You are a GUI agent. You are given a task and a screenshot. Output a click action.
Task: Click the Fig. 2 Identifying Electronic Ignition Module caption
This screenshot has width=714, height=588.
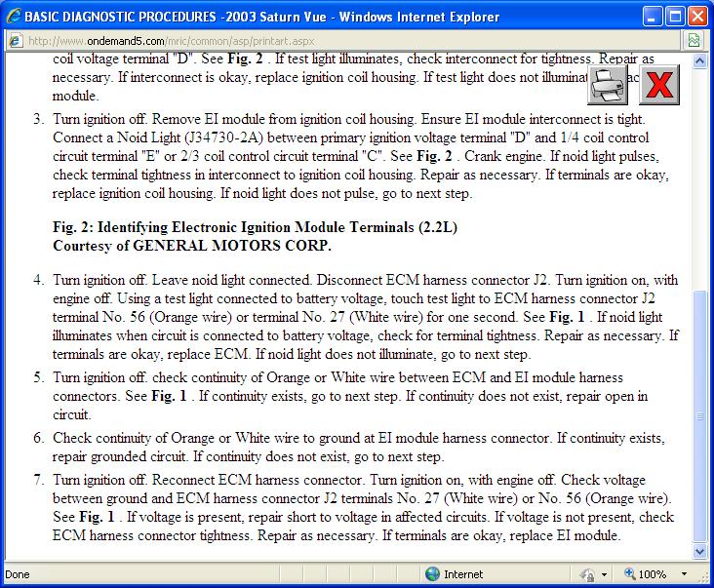click(x=255, y=227)
